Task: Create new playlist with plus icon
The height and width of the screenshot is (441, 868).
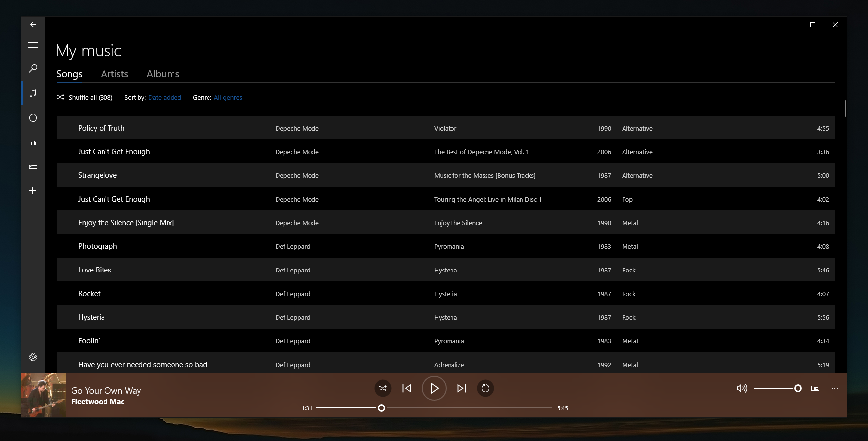Action: pos(33,191)
